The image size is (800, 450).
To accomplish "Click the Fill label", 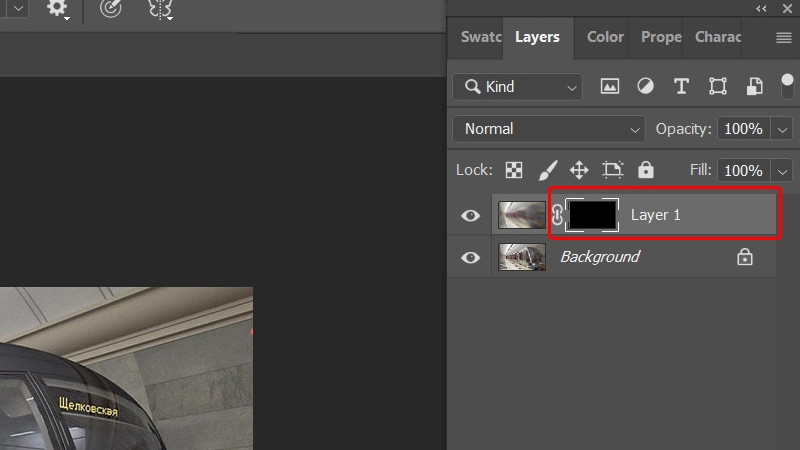I will [701, 170].
